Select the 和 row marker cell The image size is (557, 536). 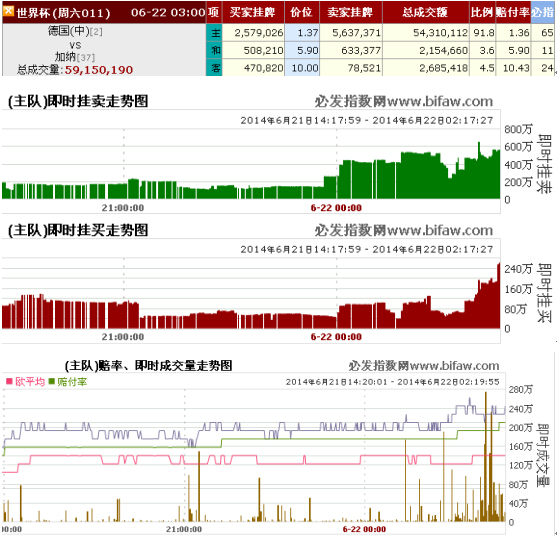tap(214, 50)
